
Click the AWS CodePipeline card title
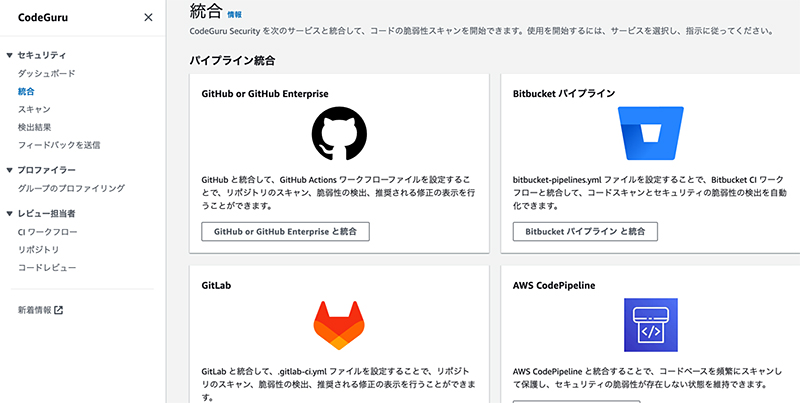point(554,286)
